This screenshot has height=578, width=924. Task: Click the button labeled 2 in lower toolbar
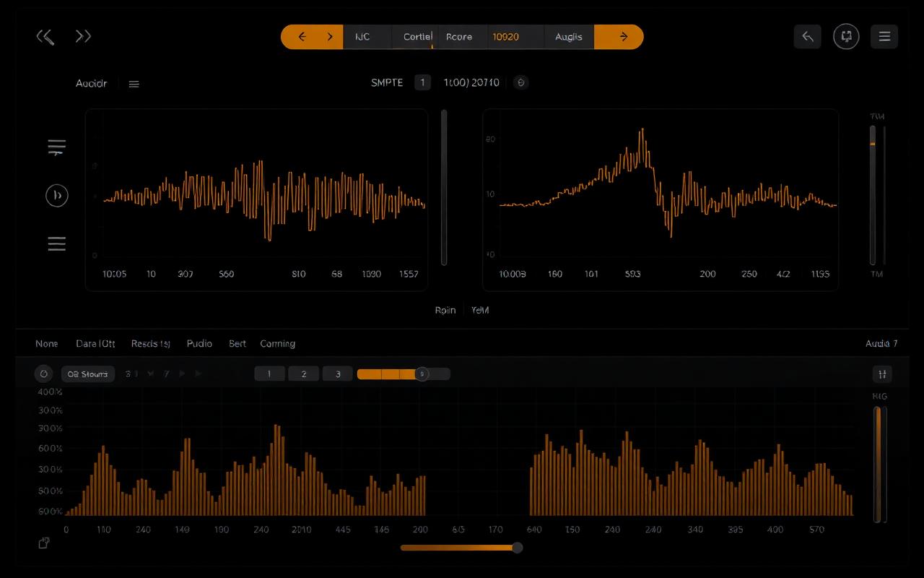304,374
